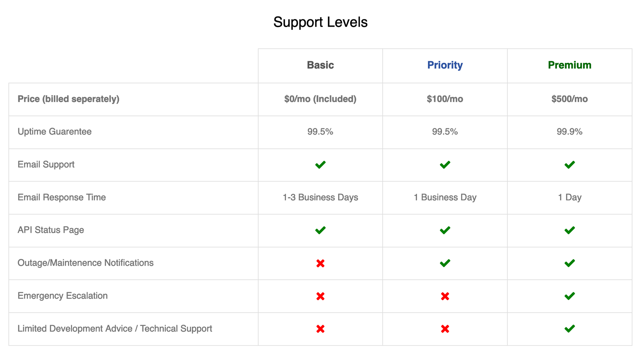Click the Basic plan Email Support checkmark

320,165
